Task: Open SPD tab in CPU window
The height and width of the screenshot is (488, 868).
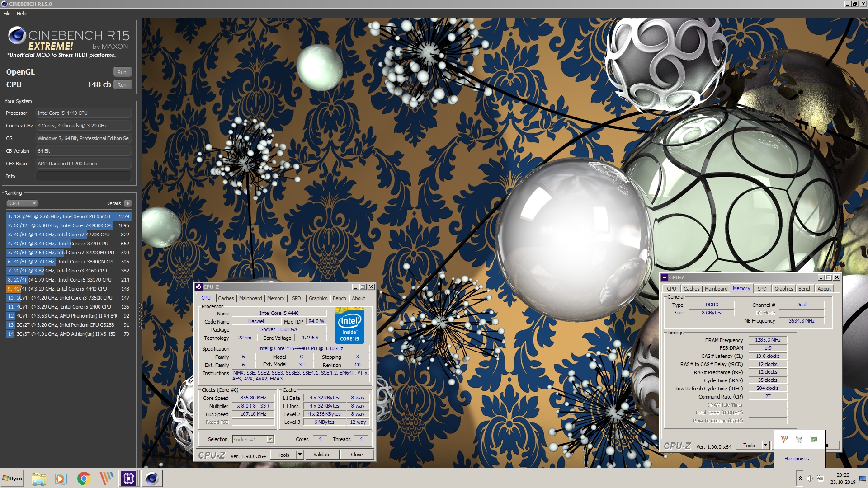Action: click(x=297, y=298)
